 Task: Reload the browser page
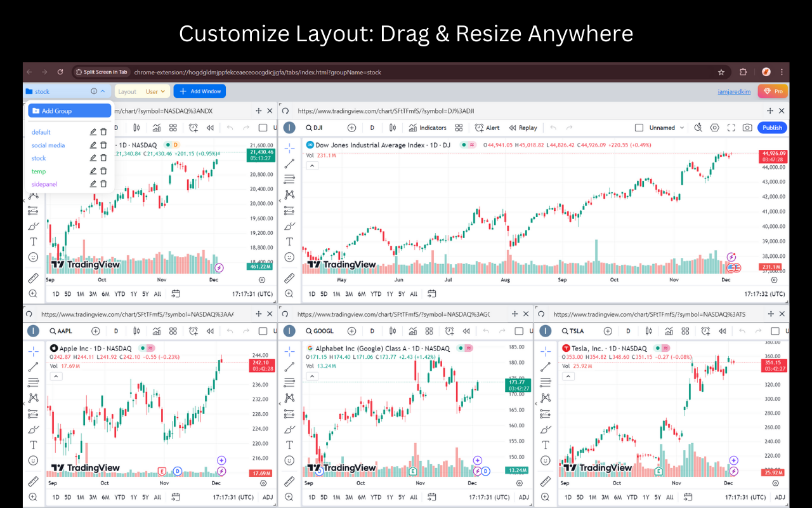(x=60, y=72)
